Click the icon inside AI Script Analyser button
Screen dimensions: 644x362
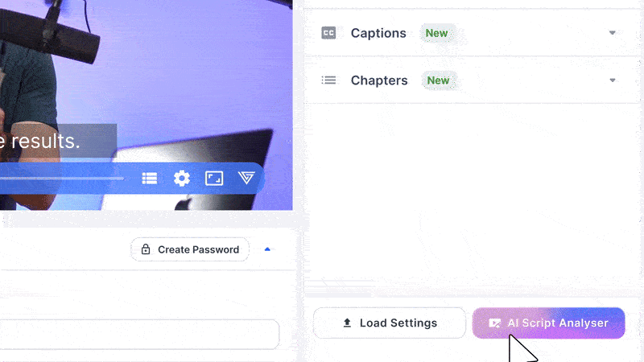click(494, 323)
